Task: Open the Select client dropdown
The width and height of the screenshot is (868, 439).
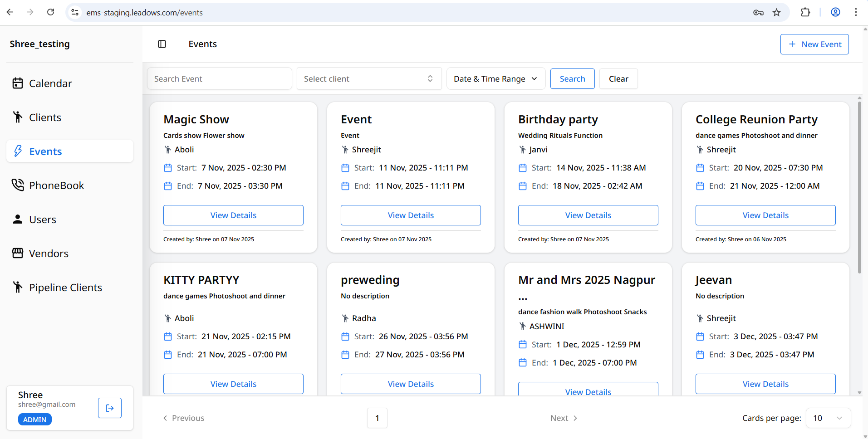Action: pyautogui.click(x=369, y=79)
